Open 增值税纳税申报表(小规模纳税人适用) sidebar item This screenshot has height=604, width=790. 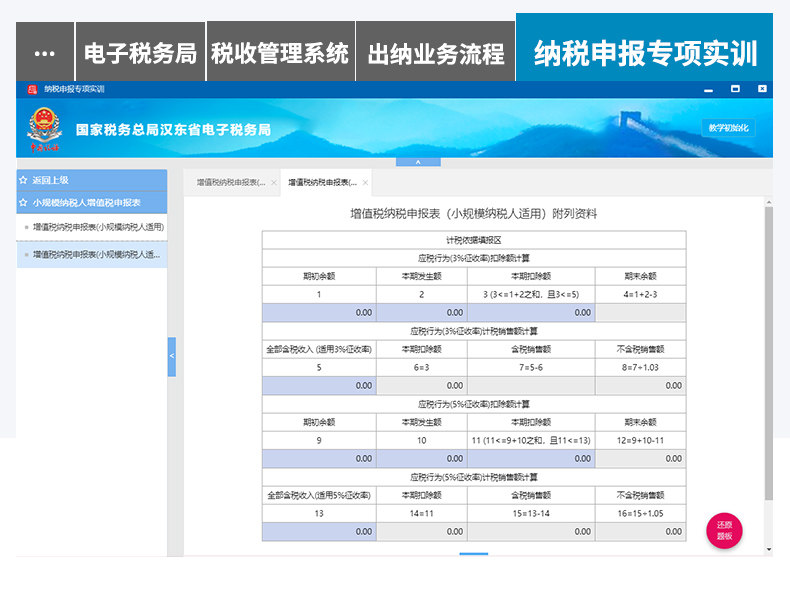tap(92, 227)
